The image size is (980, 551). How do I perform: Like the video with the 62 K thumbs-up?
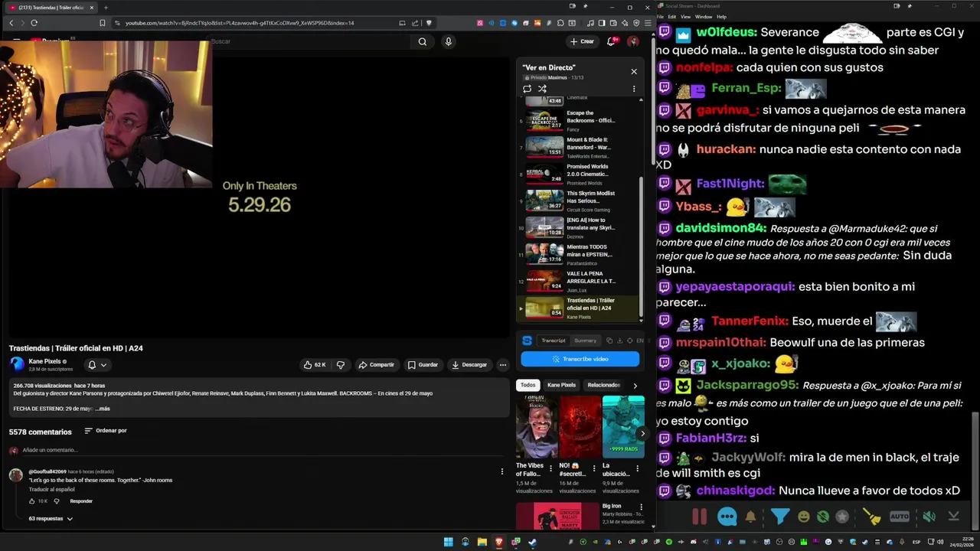(315, 365)
